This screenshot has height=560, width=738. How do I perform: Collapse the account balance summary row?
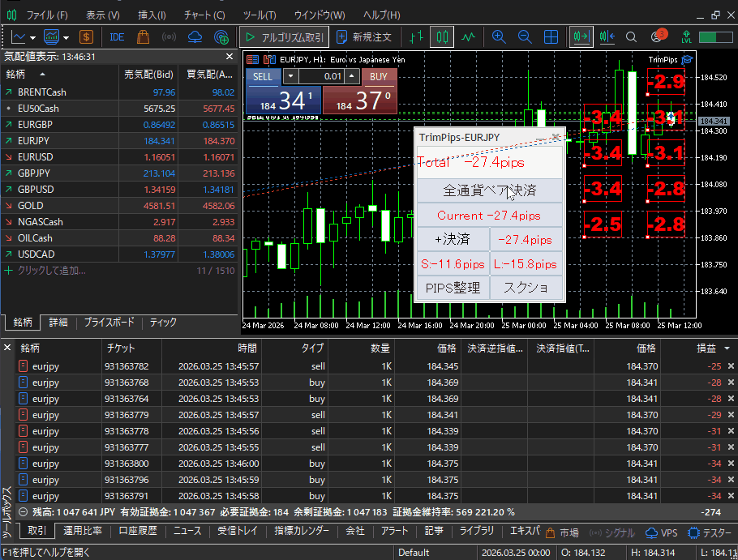[x=23, y=512]
